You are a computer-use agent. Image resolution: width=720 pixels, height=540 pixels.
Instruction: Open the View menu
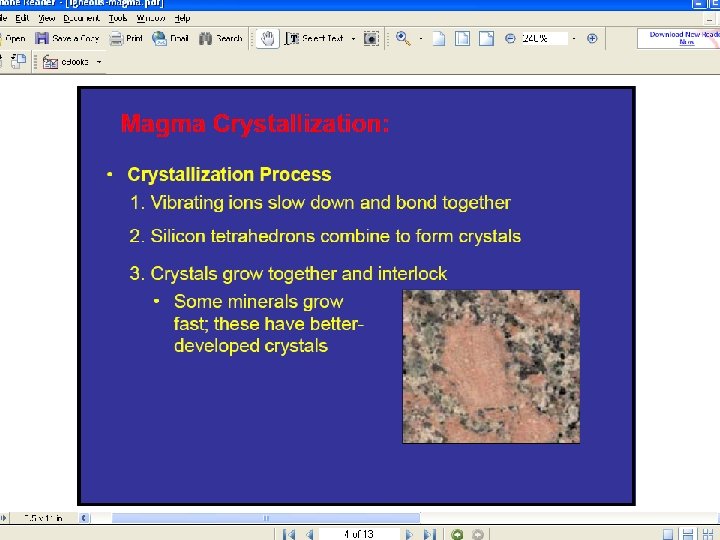click(46, 18)
